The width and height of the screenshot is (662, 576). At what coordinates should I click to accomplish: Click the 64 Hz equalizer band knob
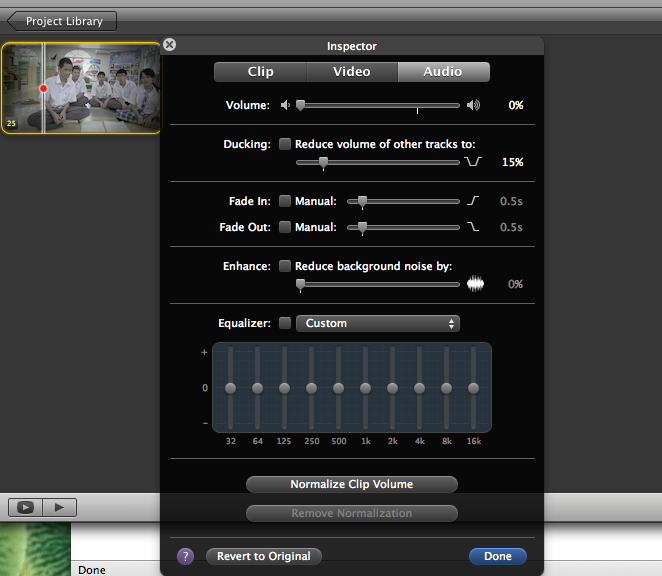(x=258, y=388)
